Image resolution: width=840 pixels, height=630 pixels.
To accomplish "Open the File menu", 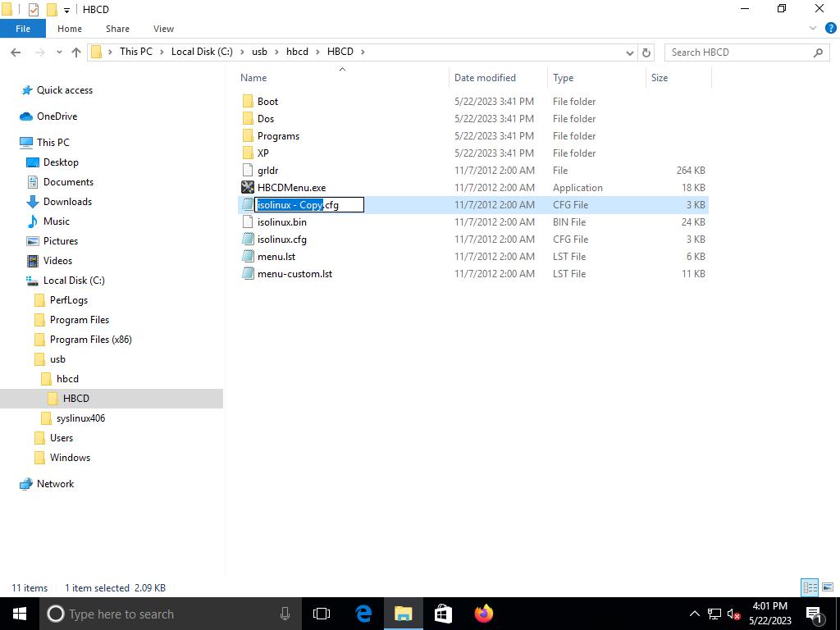I will click(23, 28).
